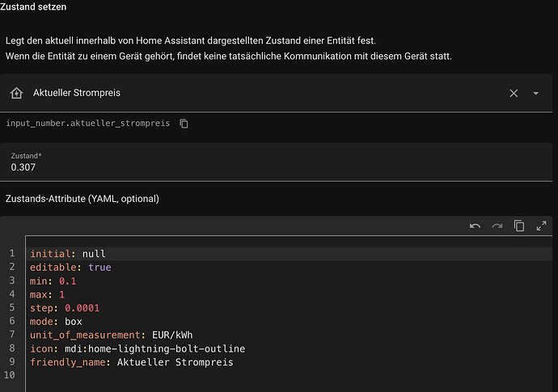This screenshot has width=558, height=392.
Task: Click the home lightning bolt entity icon
Action: 16,93
